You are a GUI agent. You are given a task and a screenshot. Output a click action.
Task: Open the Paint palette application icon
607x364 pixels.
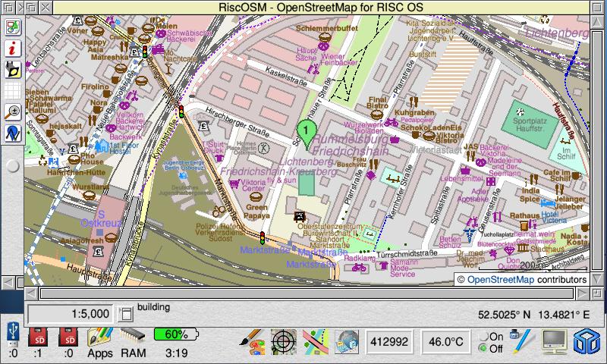[x=253, y=340]
